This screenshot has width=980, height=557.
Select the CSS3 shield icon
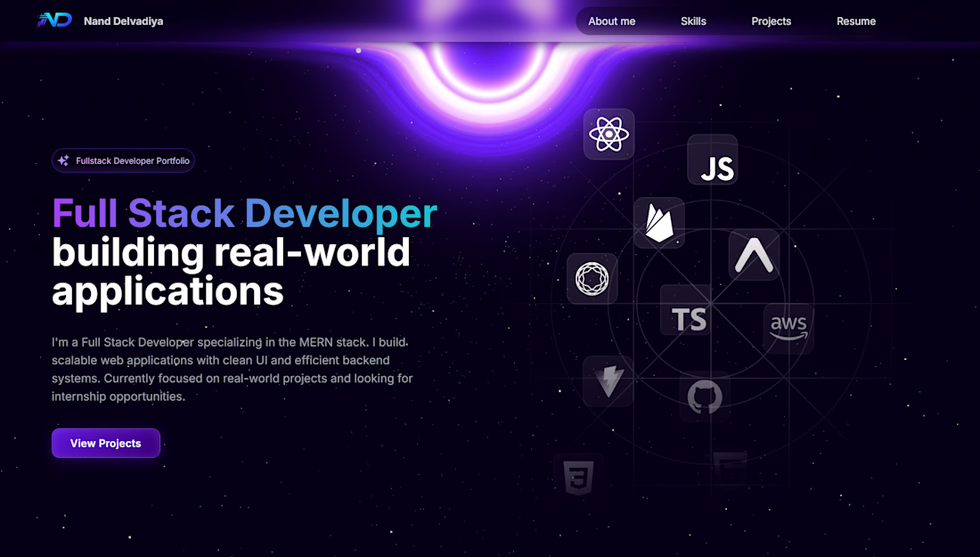579,477
